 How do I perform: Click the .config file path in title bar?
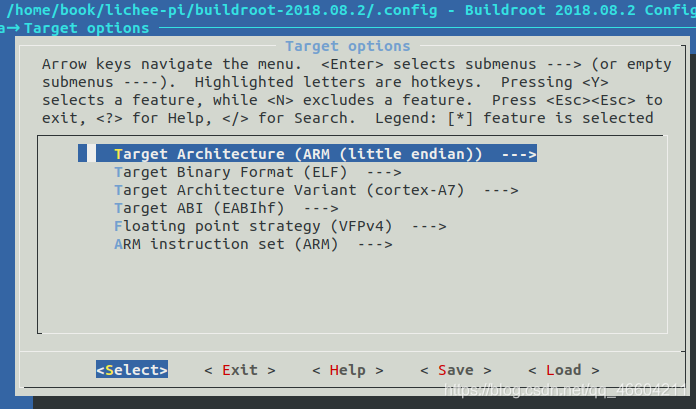(x=222, y=10)
